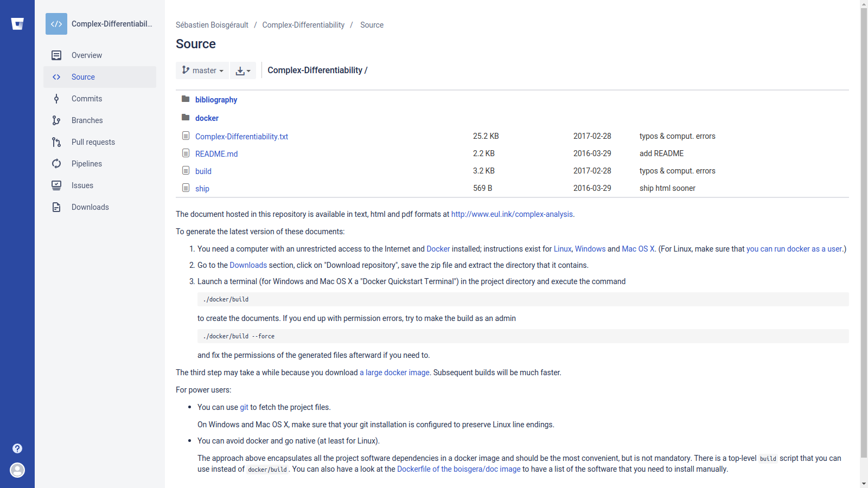This screenshot has width=868, height=488.
Task: Click 'you can run docker as a user' link
Action: (794, 249)
